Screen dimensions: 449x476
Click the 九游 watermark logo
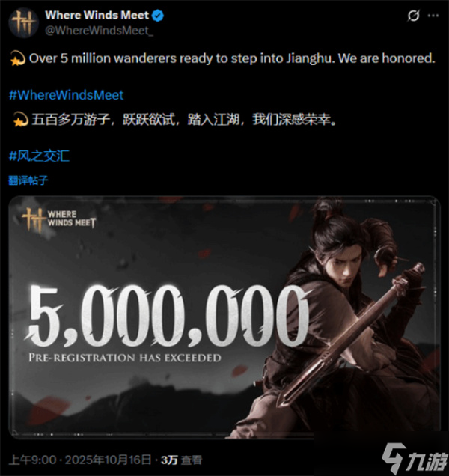tap(415, 459)
